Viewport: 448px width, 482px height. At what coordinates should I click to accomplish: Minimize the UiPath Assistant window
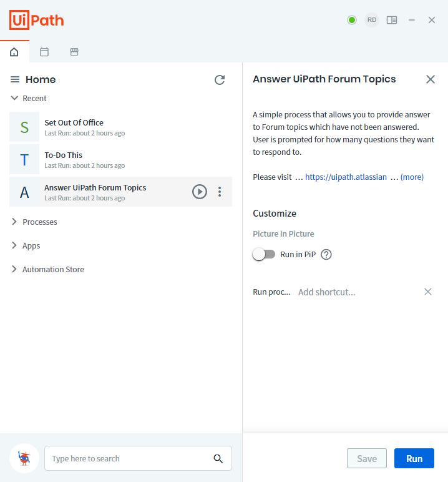(411, 20)
